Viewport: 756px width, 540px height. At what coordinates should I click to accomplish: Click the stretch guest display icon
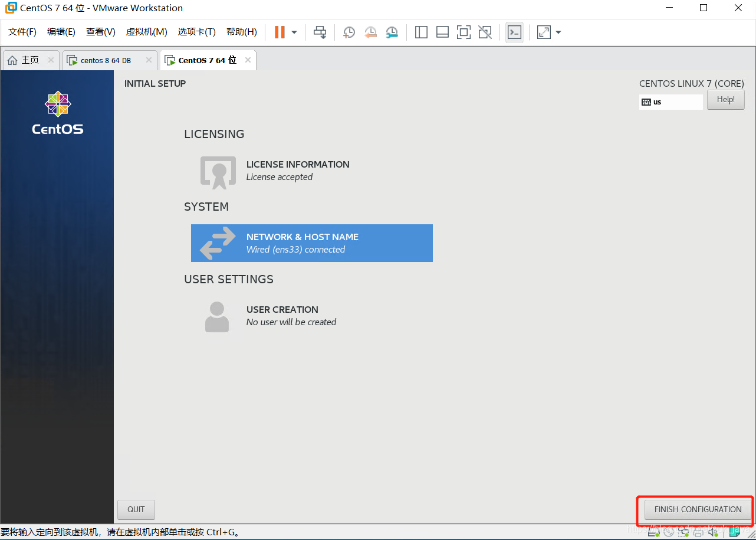click(x=544, y=32)
